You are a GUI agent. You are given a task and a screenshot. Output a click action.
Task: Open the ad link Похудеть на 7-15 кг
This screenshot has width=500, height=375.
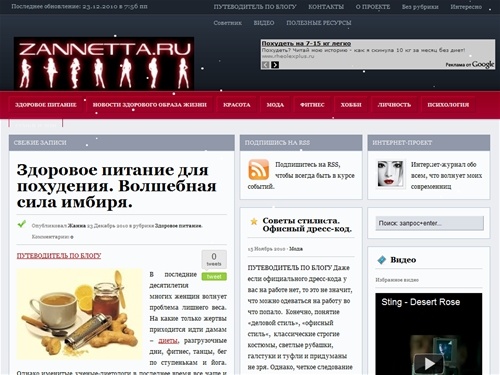[306, 43]
